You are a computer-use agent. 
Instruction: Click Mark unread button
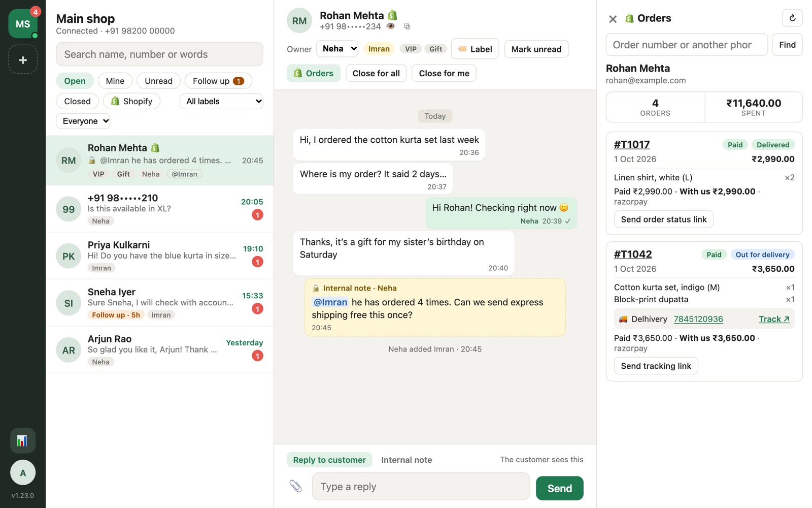pyautogui.click(x=536, y=49)
